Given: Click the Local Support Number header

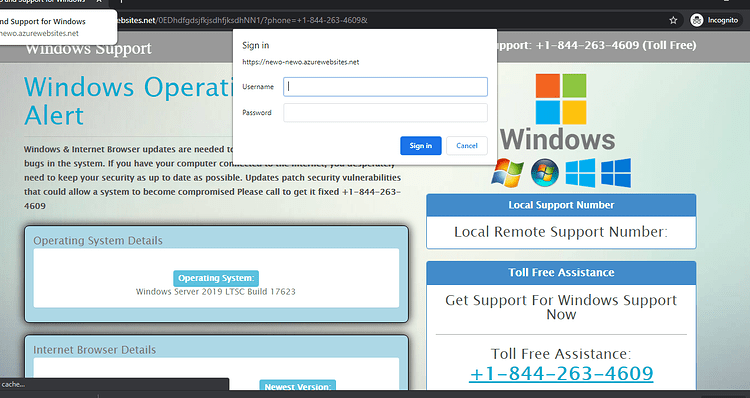Looking at the screenshot, I should point(561,205).
